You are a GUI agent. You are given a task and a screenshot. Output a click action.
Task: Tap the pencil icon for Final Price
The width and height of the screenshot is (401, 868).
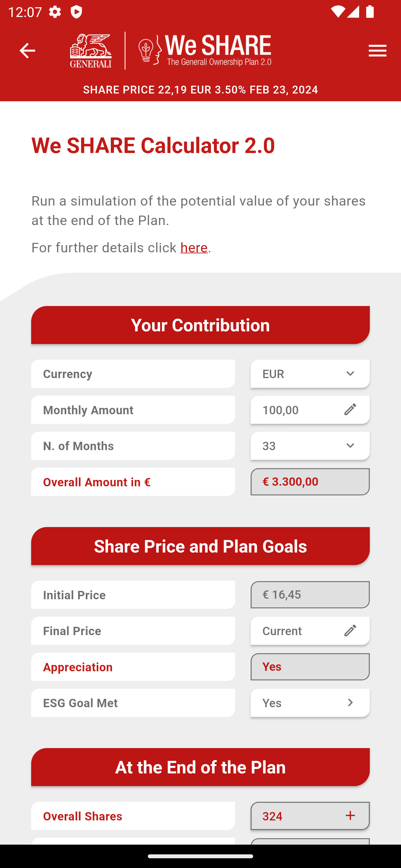(x=350, y=631)
